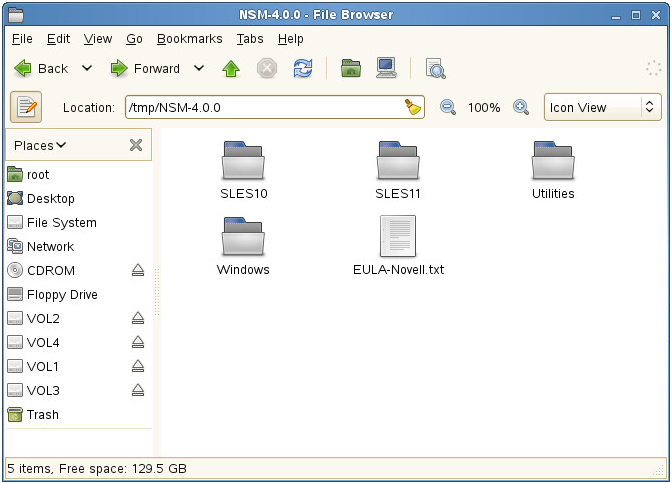Image resolution: width=672 pixels, height=483 pixels.
Task: Select the SLES10 folder icon
Action: 243,160
